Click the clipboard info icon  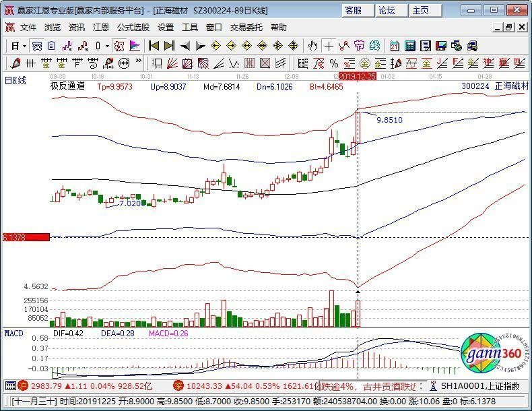coord(52,46)
